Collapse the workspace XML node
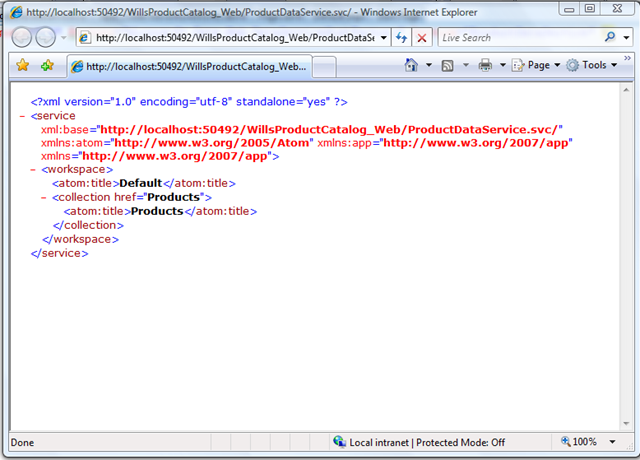This screenshot has height=460, width=640. point(34,170)
